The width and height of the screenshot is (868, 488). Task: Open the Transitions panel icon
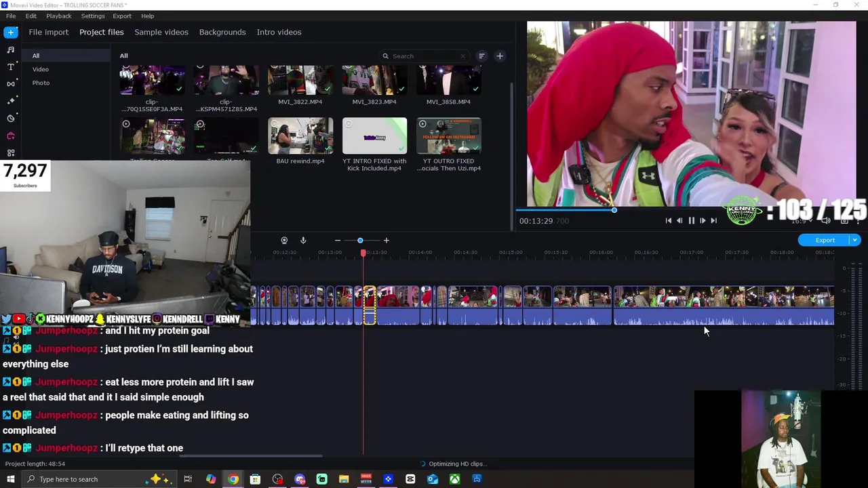[x=11, y=84]
